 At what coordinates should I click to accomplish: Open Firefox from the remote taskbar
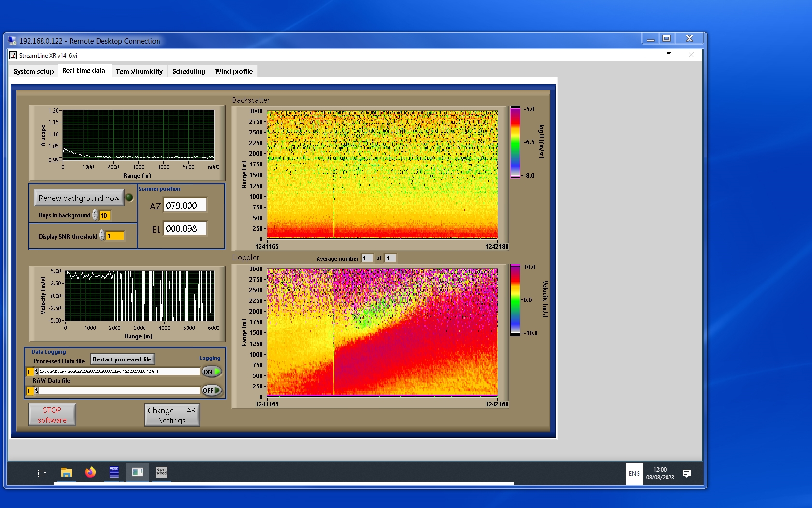pyautogui.click(x=90, y=472)
